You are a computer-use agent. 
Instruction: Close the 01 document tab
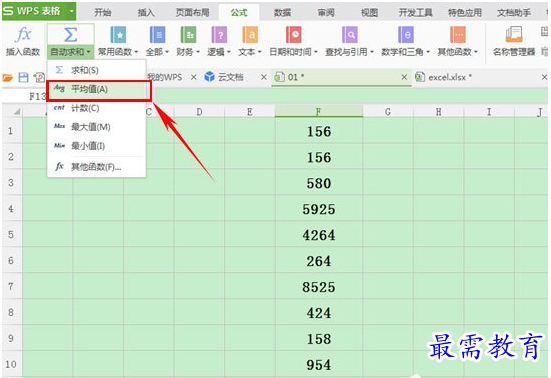click(404, 77)
